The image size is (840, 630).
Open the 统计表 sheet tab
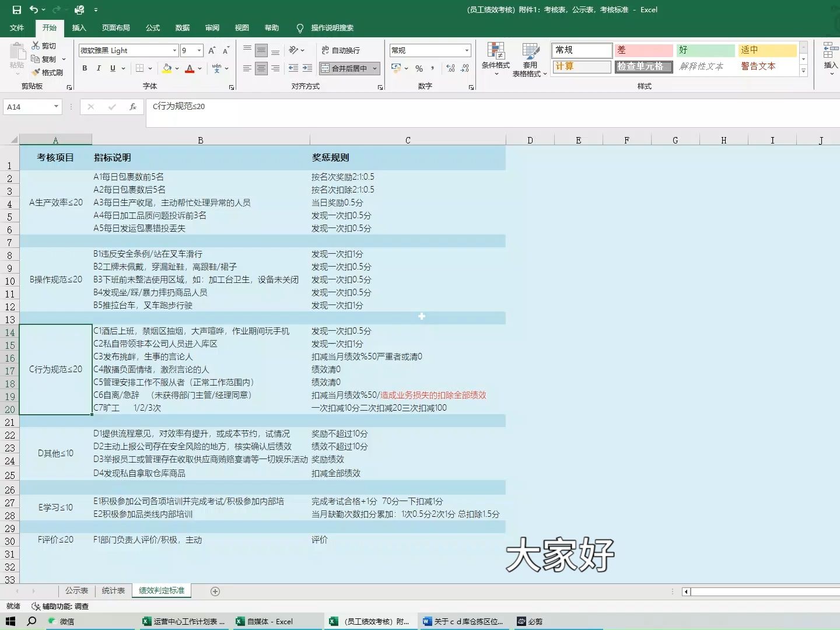point(113,591)
